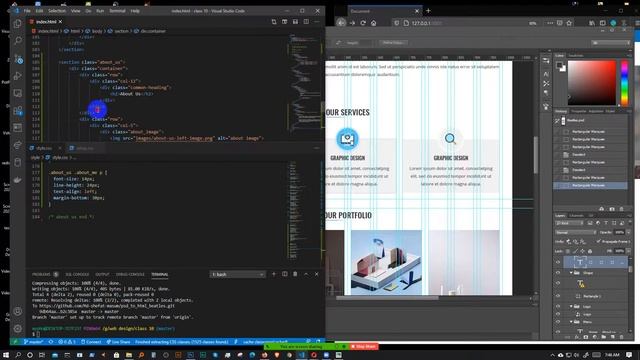
Task: Click the split editor right icon
Action: point(306,22)
